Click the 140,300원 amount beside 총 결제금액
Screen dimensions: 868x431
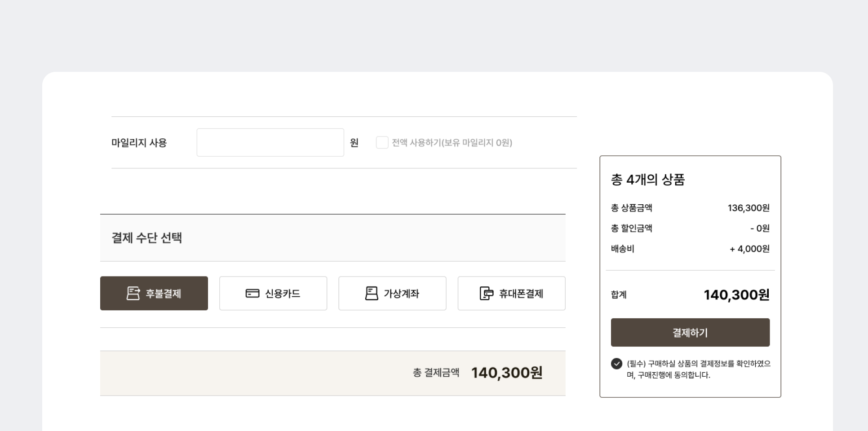[507, 373]
